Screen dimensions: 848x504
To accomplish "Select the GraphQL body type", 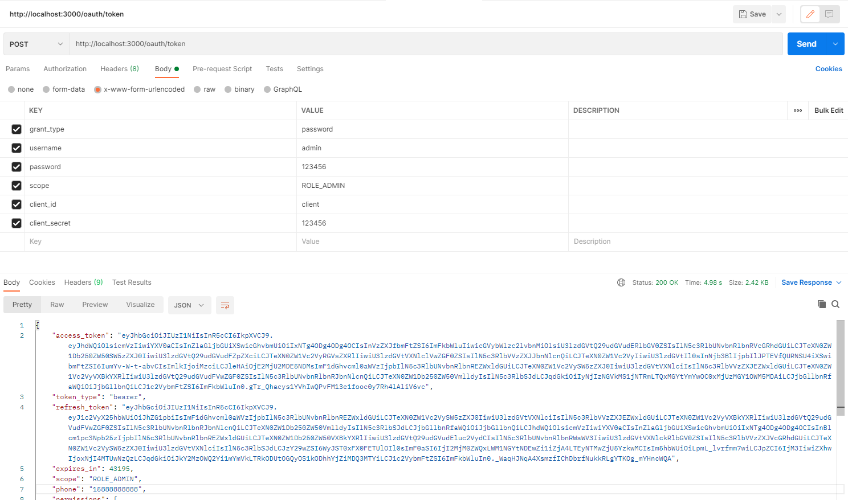I will (x=283, y=89).
